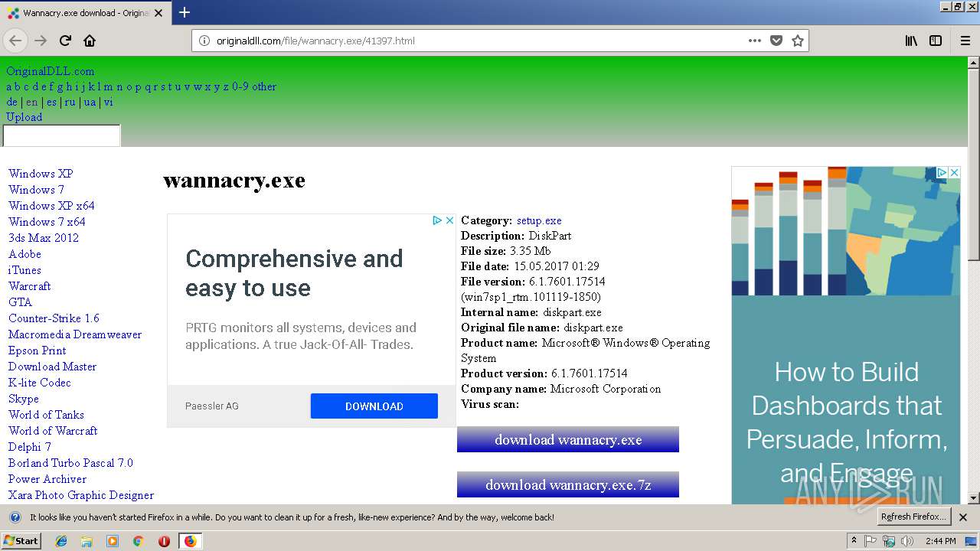Show hidden tray icons arrow
The height and width of the screenshot is (551, 980).
854,541
